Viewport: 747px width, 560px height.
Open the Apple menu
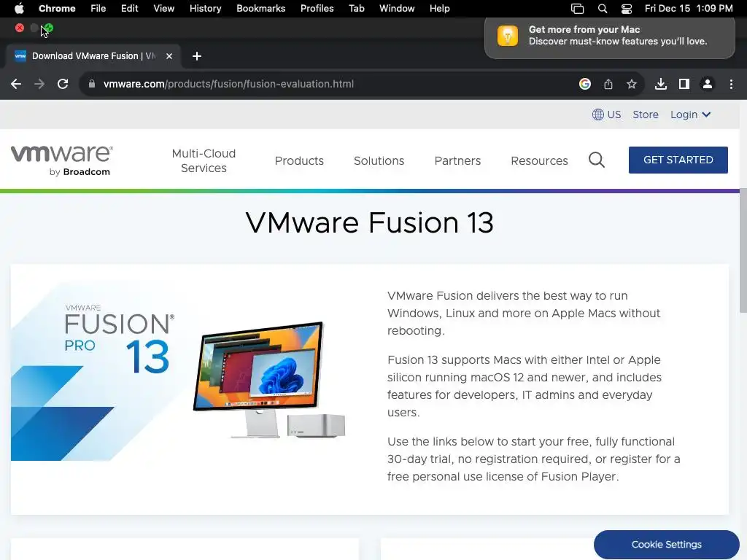(19, 9)
